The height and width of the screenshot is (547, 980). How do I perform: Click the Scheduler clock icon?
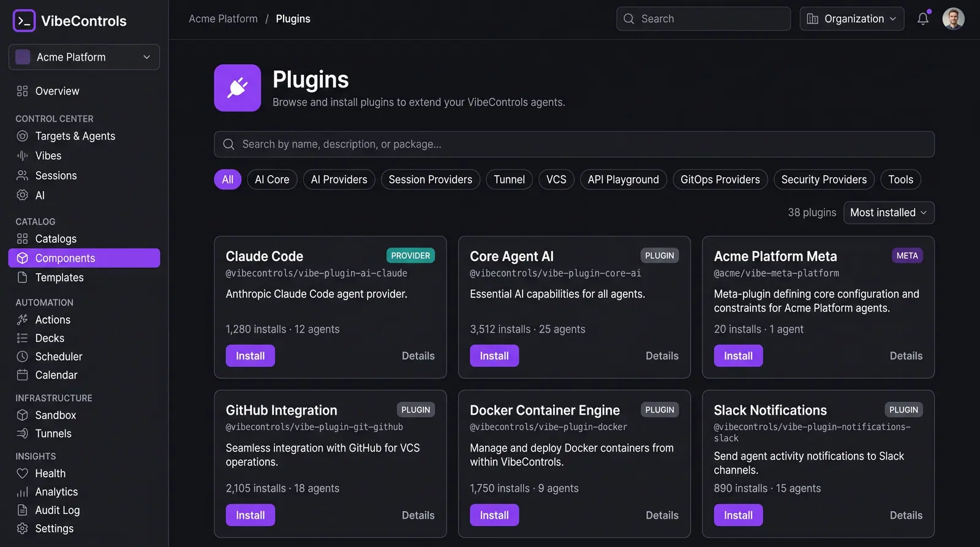coord(23,356)
